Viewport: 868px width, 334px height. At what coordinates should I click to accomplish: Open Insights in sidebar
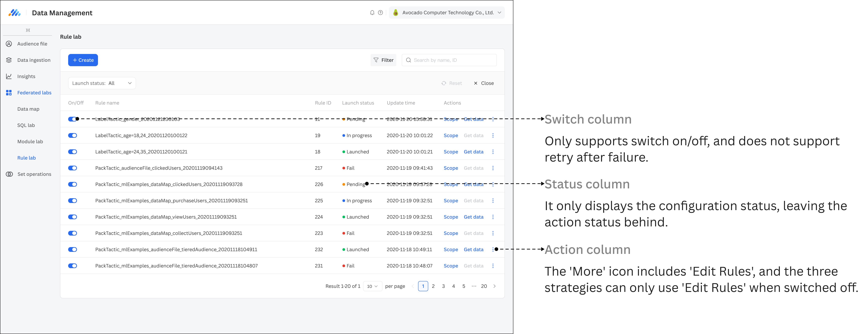point(26,76)
